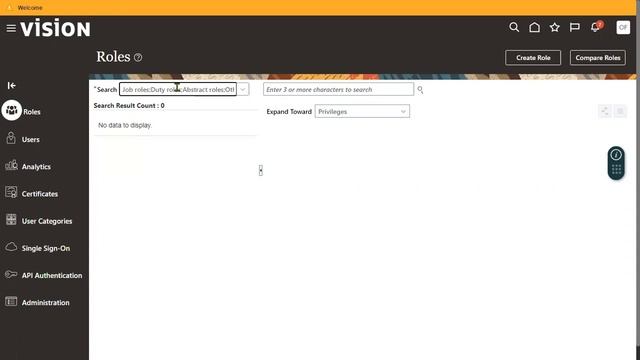
Task: Open the hamburger navigator menu
Action: [11, 28]
